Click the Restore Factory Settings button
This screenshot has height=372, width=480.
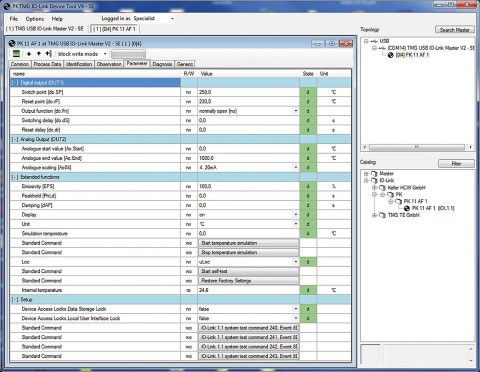(249, 281)
